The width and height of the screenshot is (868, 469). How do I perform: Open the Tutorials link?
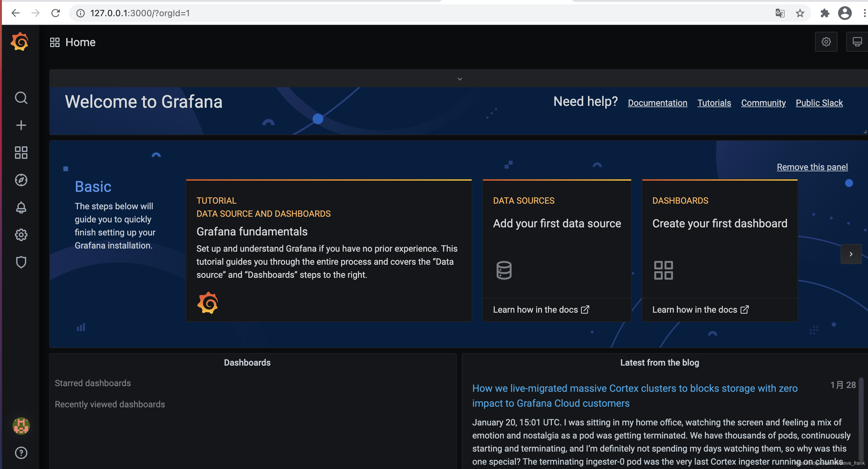point(714,103)
